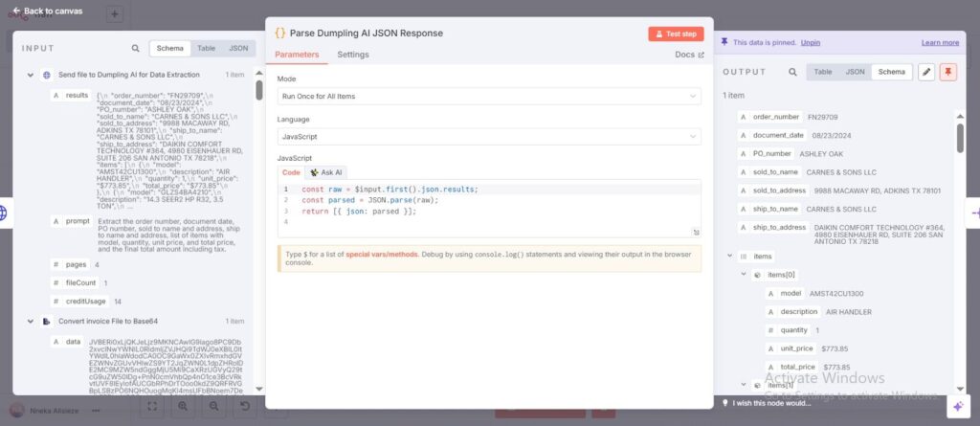Click the canvas zoom in icon

(x=183, y=407)
